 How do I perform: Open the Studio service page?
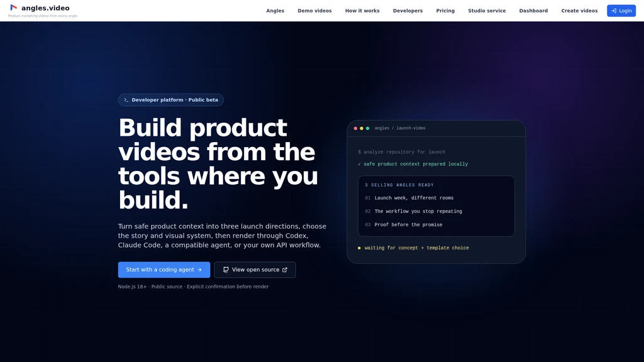click(487, 11)
